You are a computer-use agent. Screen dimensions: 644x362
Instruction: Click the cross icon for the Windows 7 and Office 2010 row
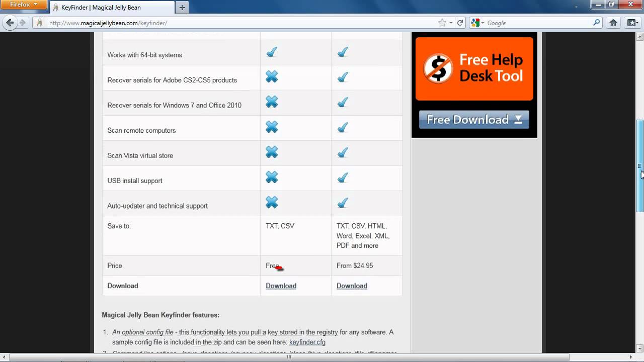pos(272,102)
